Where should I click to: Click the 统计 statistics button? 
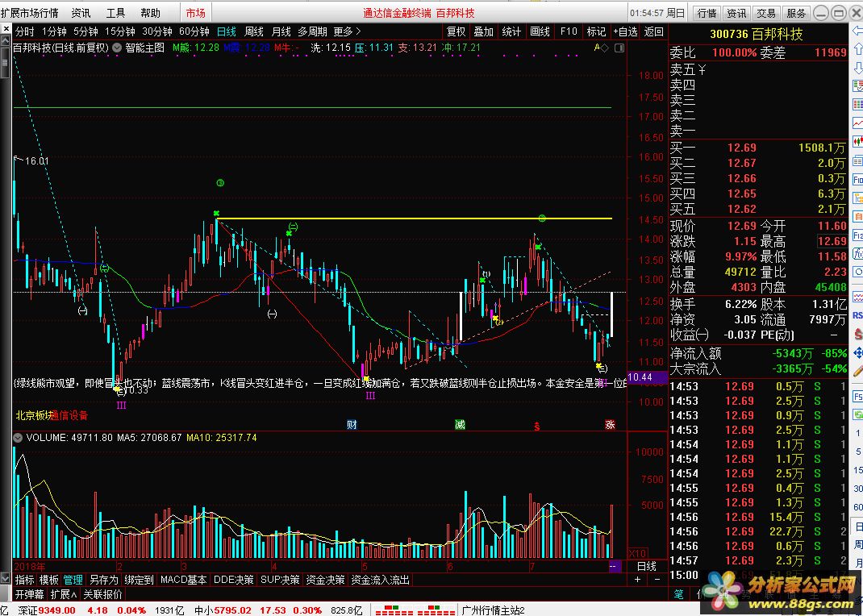click(512, 31)
